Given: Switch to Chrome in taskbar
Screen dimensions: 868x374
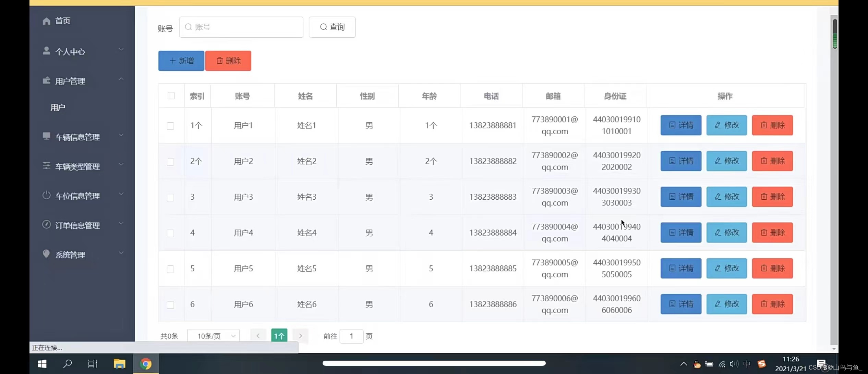Looking at the screenshot, I should (x=146, y=364).
